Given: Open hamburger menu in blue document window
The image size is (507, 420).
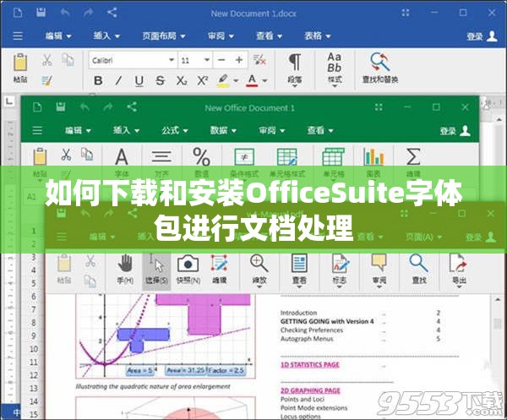Looking at the screenshot, I should 18,35.
